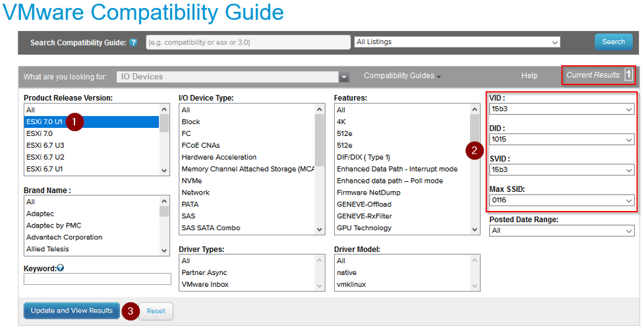The height and width of the screenshot is (329, 644).
Task: Click the Reset button
Action: click(156, 311)
